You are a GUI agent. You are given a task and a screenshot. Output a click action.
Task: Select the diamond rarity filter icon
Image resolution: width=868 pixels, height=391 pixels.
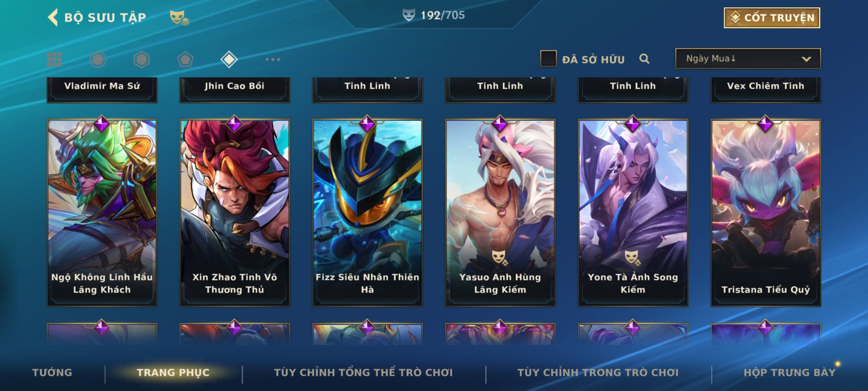click(229, 59)
